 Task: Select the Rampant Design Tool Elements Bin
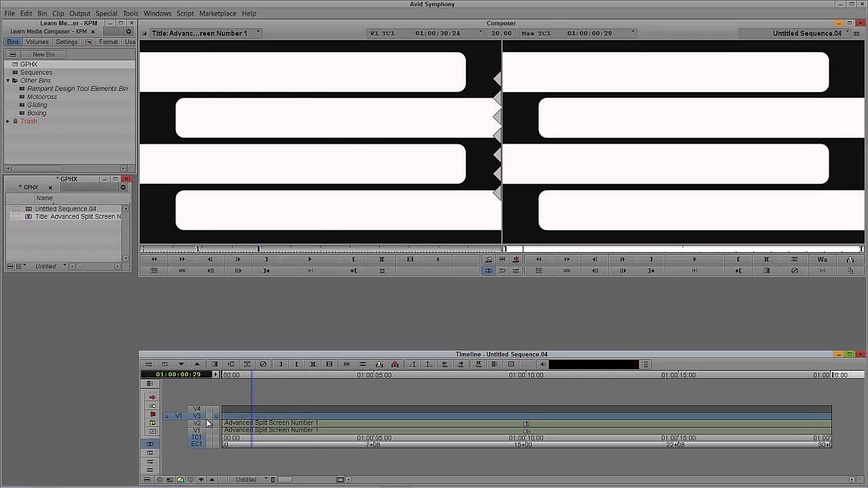point(77,89)
